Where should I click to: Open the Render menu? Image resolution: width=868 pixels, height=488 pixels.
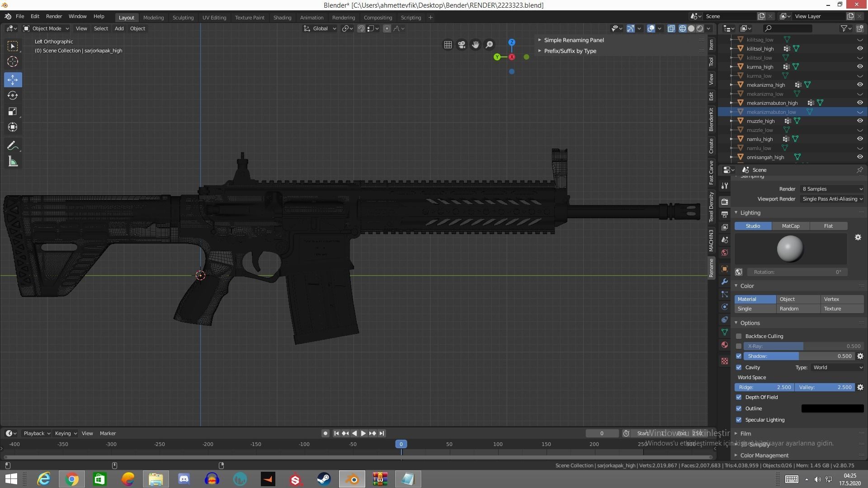pos(54,16)
